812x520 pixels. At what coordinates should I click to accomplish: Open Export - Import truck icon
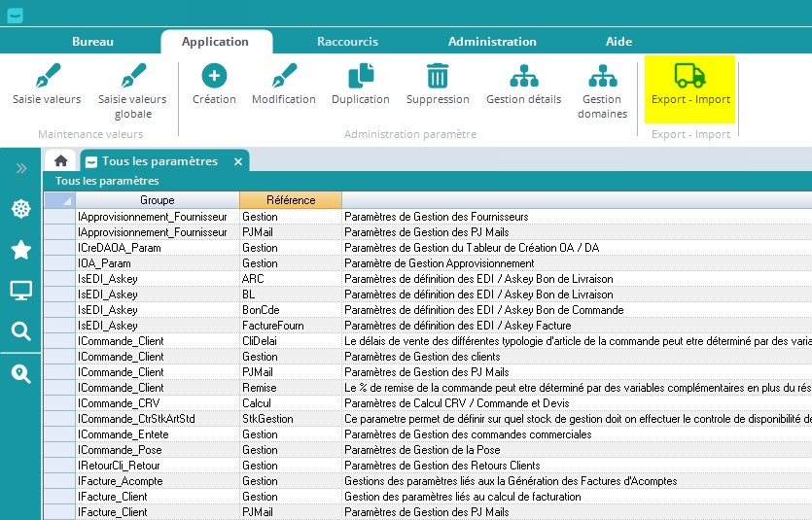pos(689,76)
